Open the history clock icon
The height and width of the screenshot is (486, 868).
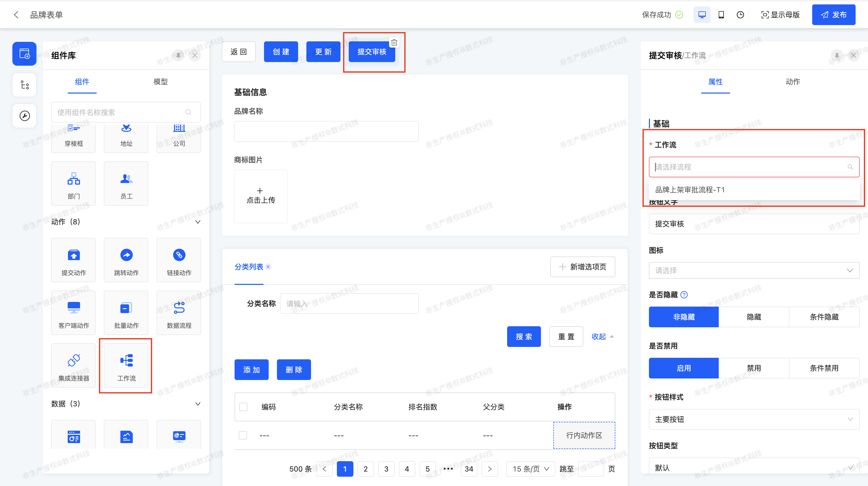pyautogui.click(x=740, y=15)
